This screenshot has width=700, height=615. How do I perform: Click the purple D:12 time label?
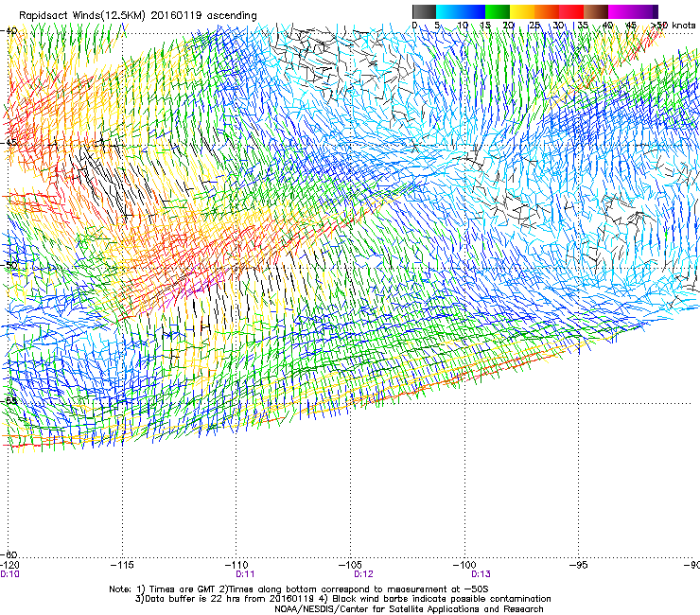[x=363, y=574]
